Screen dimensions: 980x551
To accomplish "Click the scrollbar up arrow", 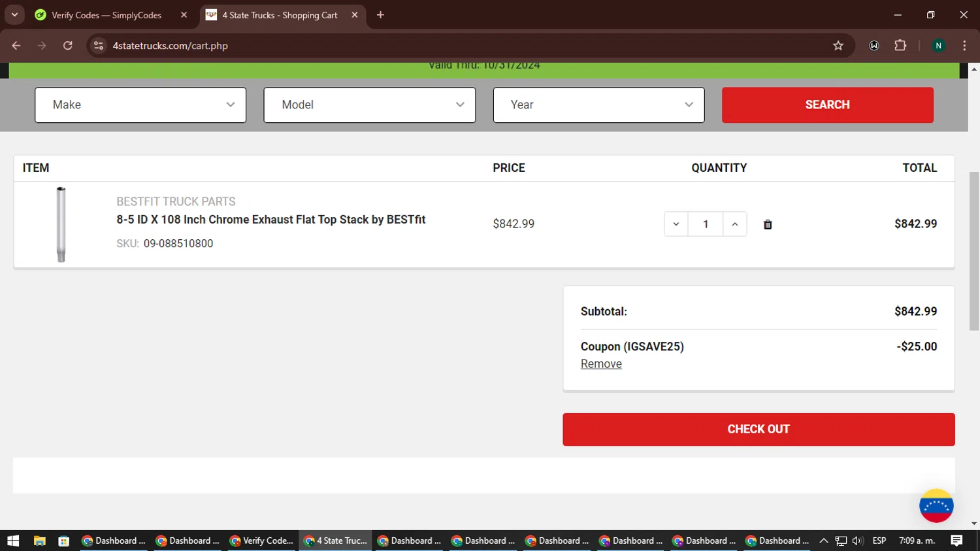I will click(974, 68).
